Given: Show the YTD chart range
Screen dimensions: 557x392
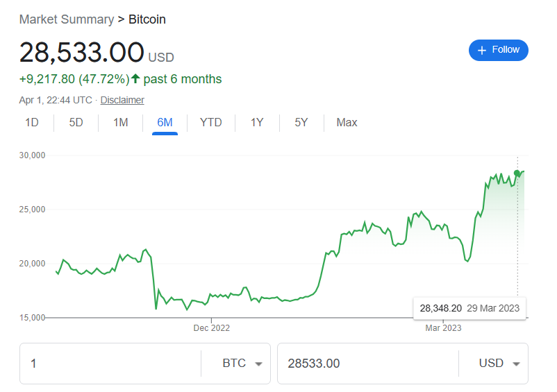Looking at the screenshot, I should tap(210, 123).
